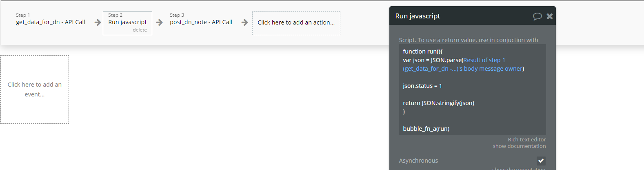Open the comment bubble in Run javascript panel

tap(537, 16)
